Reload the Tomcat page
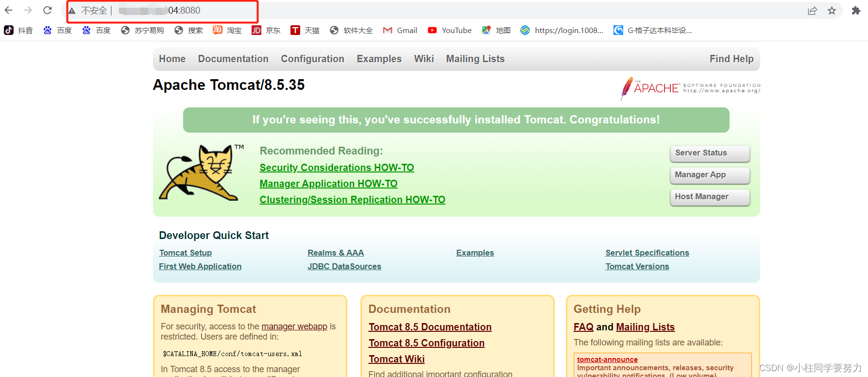Viewport: 868px width, 377px height. [x=48, y=10]
